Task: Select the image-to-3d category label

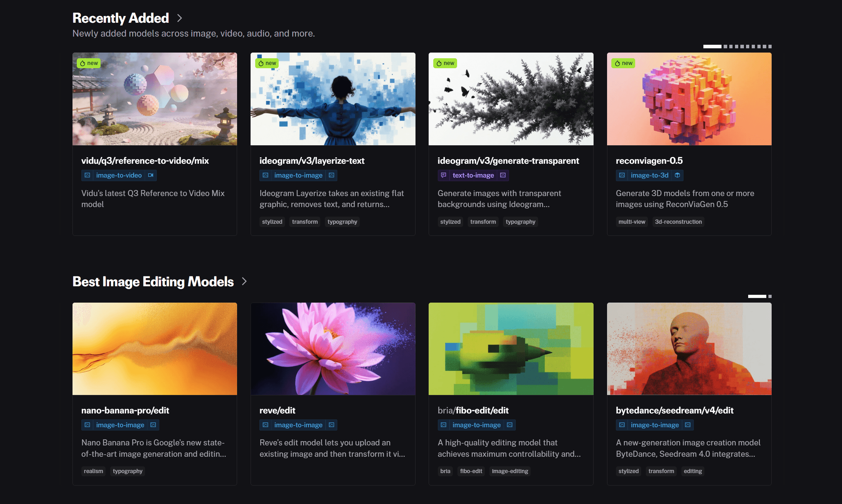Action: 650,175
